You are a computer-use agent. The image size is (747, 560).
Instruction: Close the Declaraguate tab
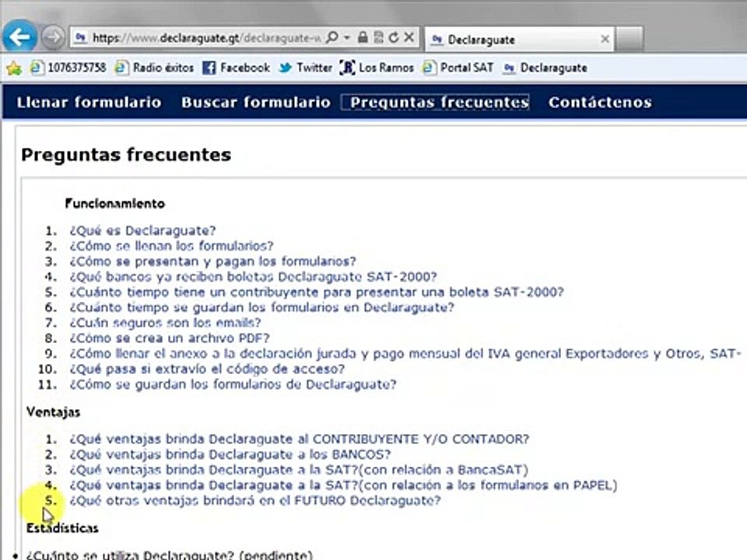click(x=605, y=39)
